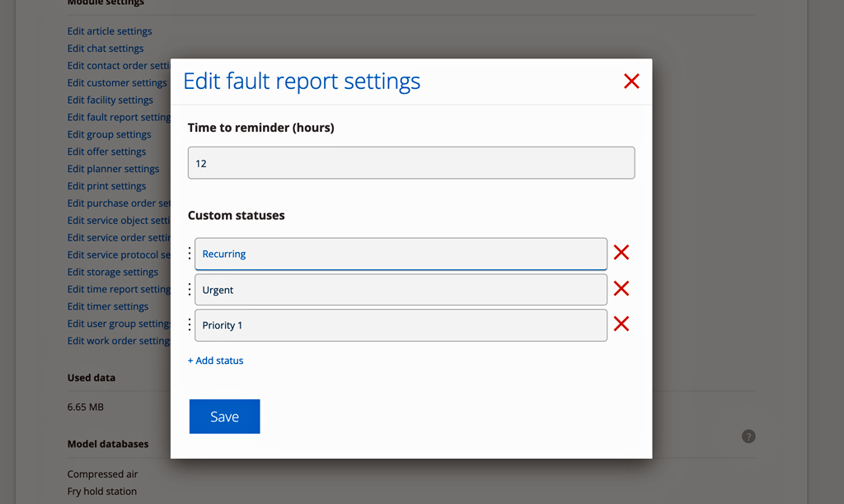The height and width of the screenshot is (504, 844).
Task: Select the Urgent status text field
Action: click(401, 290)
